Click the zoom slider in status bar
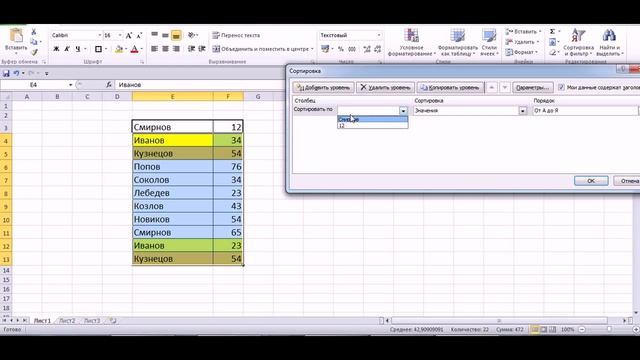Viewport: 640px width, 360px height. (x=609, y=329)
